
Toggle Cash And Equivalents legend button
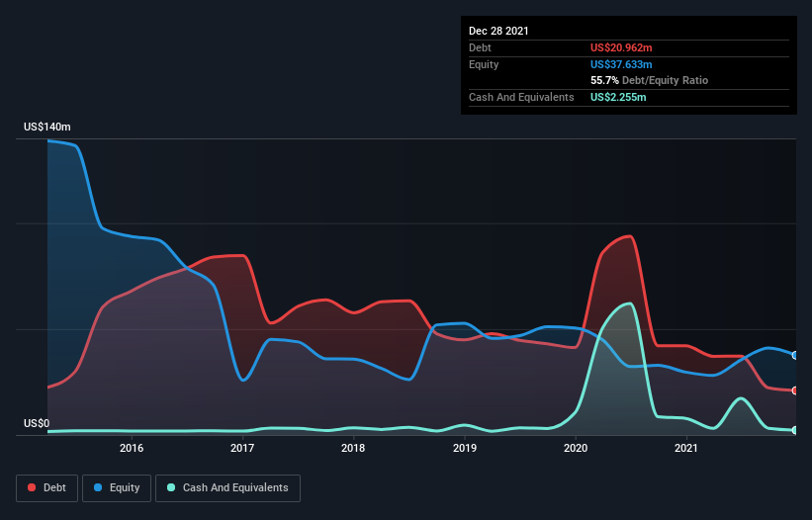(x=227, y=488)
